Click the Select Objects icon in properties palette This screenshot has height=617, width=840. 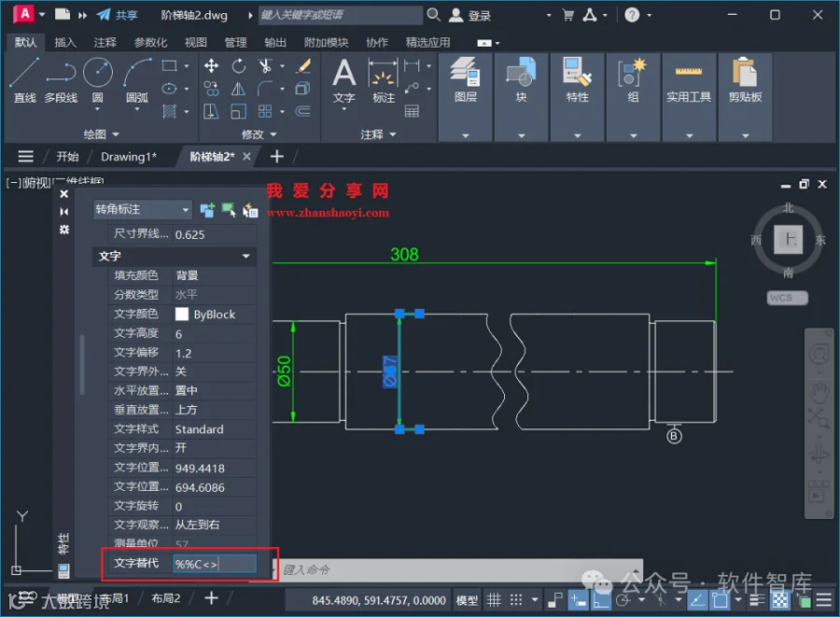pyautogui.click(x=229, y=210)
